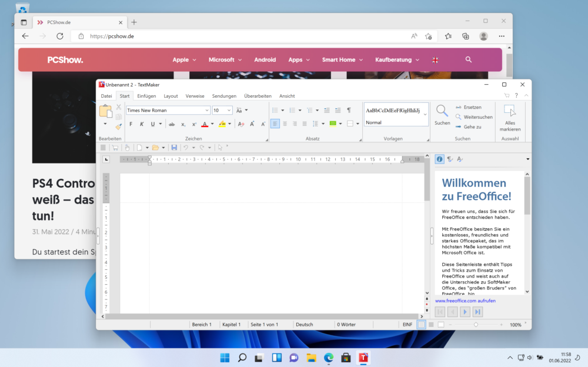This screenshot has width=588, height=367.
Task: Toggle the info sidebar button
Action: click(439, 159)
